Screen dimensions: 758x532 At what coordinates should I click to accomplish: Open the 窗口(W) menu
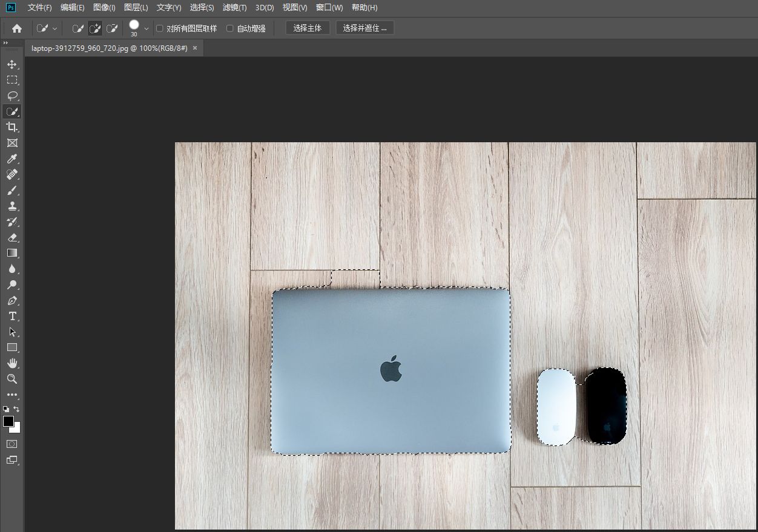click(x=329, y=8)
